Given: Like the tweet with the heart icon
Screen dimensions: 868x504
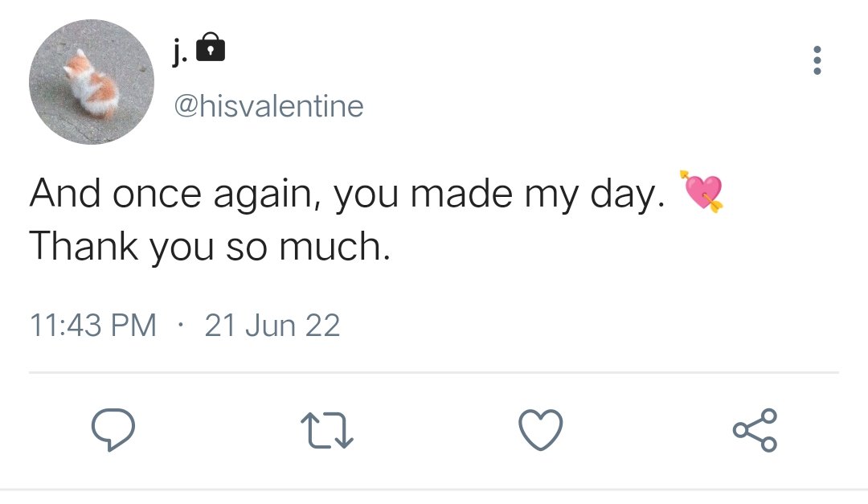Looking at the screenshot, I should click(540, 430).
